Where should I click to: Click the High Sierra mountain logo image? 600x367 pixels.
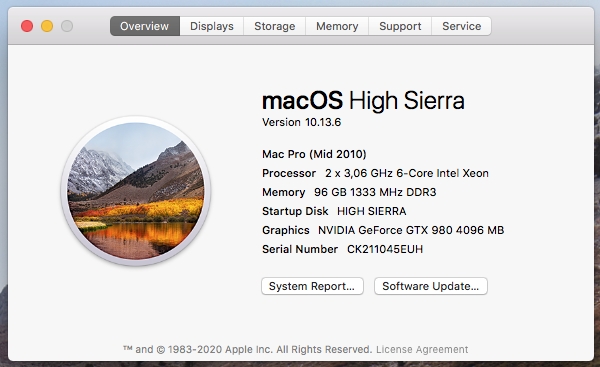(135, 191)
